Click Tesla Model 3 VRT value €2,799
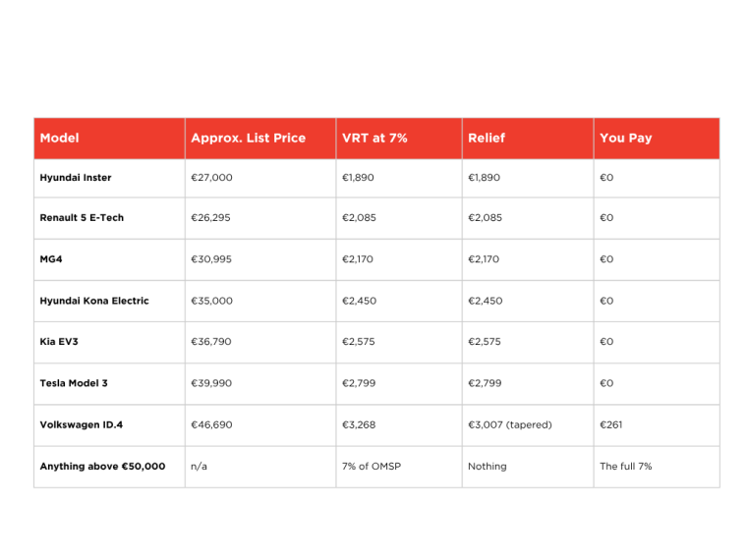This screenshot has width=747, height=560. (x=359, y=383)
